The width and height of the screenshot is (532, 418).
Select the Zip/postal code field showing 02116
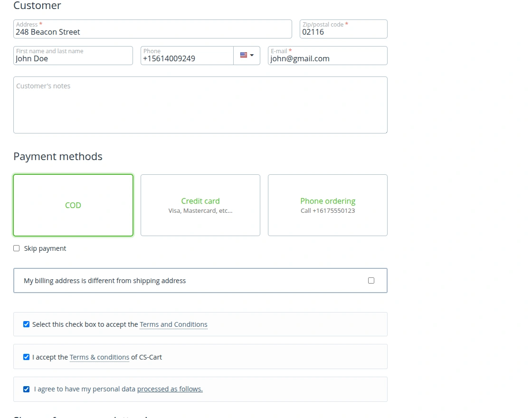coord(343,32)
